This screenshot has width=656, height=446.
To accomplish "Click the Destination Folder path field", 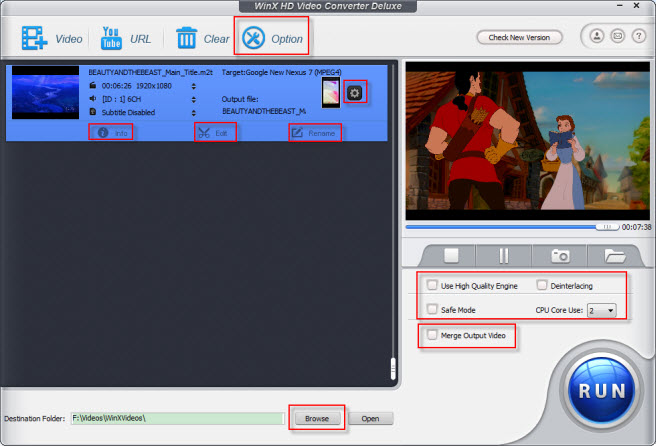I will tap(177, 418).
